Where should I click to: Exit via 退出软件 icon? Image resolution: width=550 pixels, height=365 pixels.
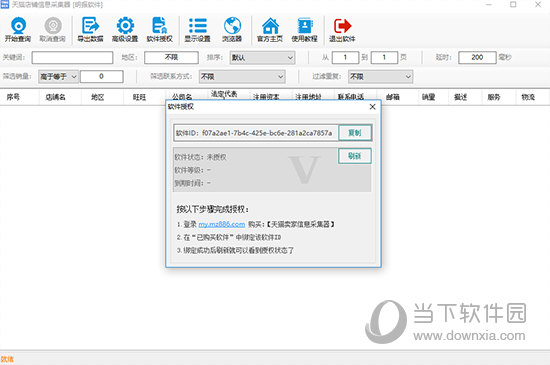click(342, 29)
